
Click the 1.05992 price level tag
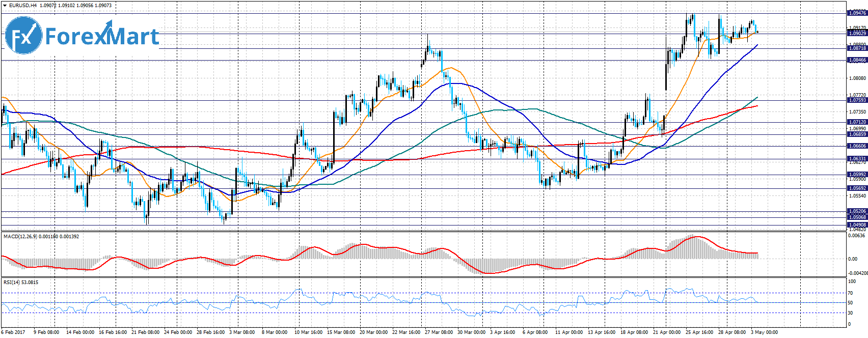pos(857,175)
